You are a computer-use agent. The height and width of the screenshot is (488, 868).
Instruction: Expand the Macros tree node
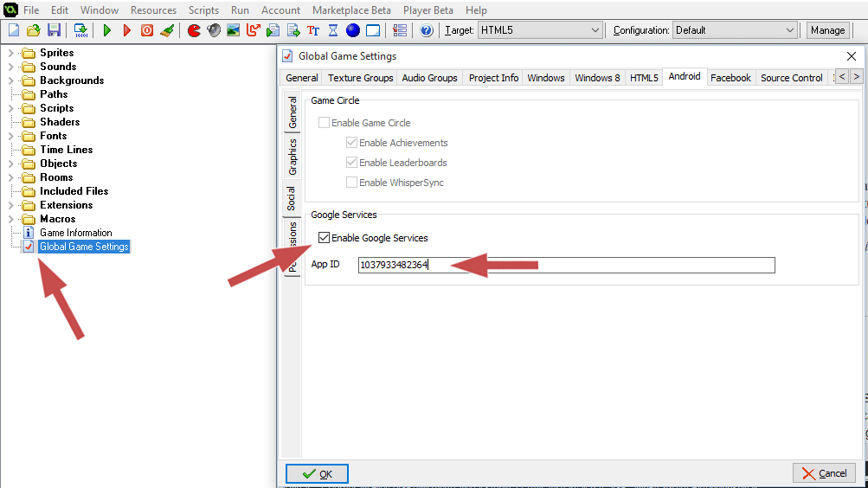(x=10, y=219)
